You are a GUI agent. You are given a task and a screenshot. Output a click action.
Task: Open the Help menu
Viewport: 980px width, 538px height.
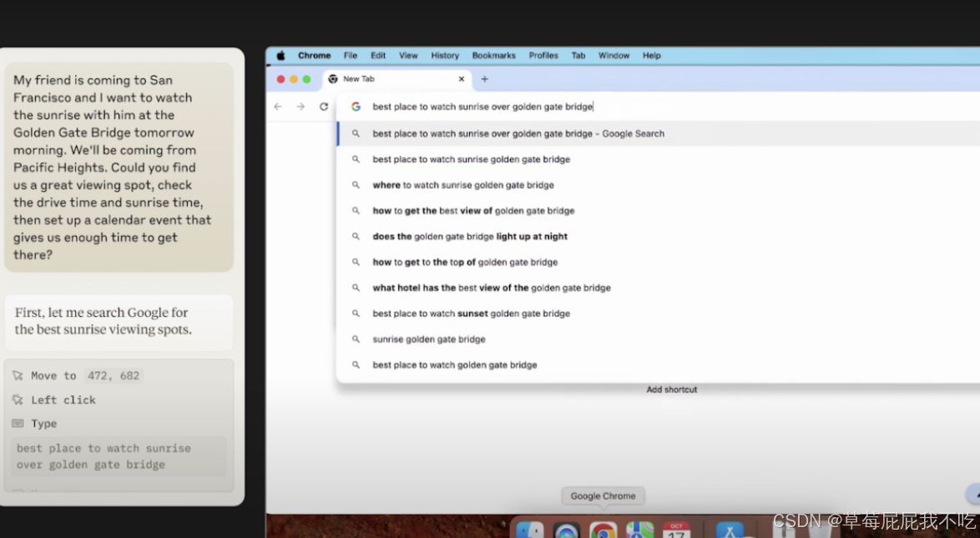[651, 56]
